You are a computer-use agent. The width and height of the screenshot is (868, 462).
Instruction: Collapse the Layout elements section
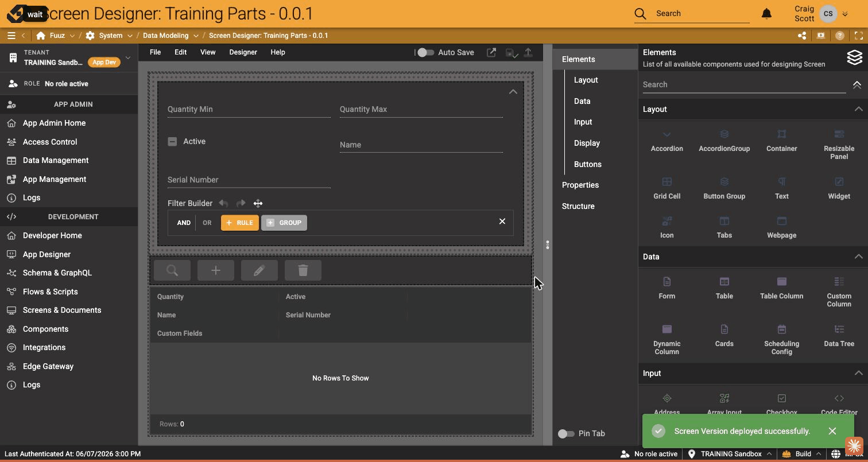pos(858,109)
